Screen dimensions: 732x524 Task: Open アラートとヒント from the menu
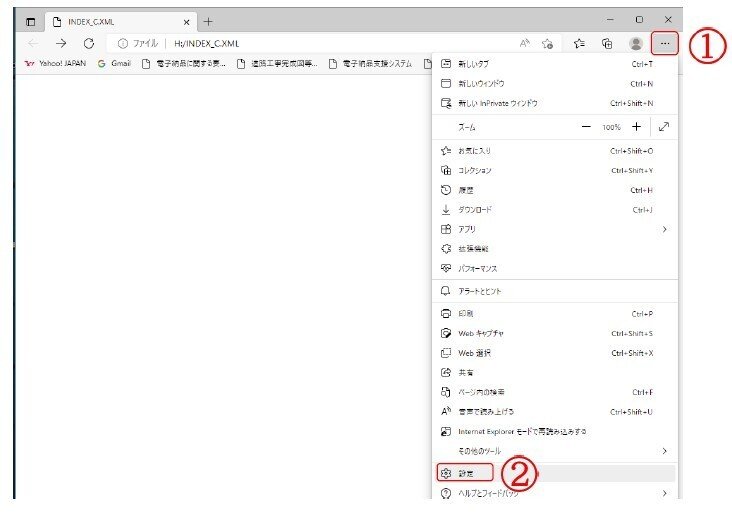(x=555, y=291)
